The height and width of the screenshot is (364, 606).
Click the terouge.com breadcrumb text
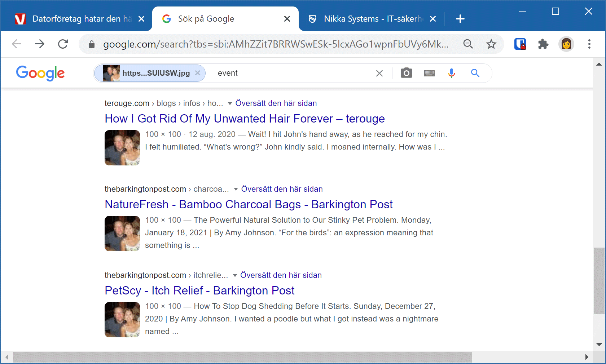click(x=164, y=103)
